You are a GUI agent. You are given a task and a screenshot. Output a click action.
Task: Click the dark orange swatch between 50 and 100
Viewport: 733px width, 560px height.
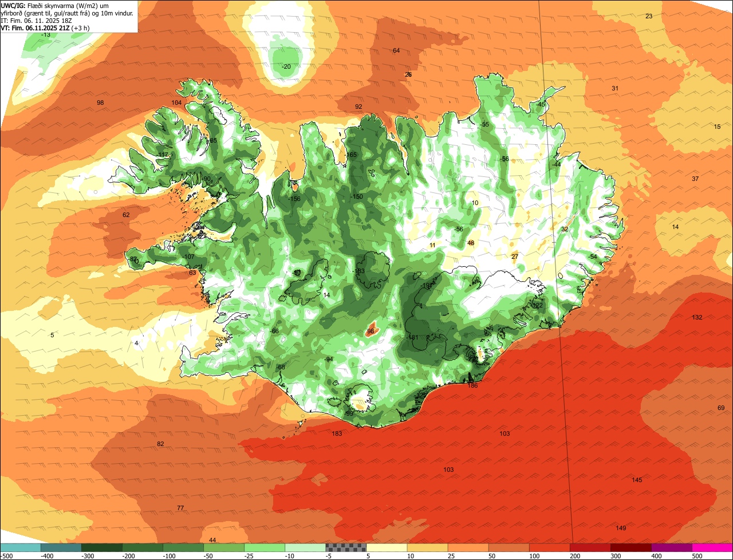pyautogui.click(x=508, y=547)
